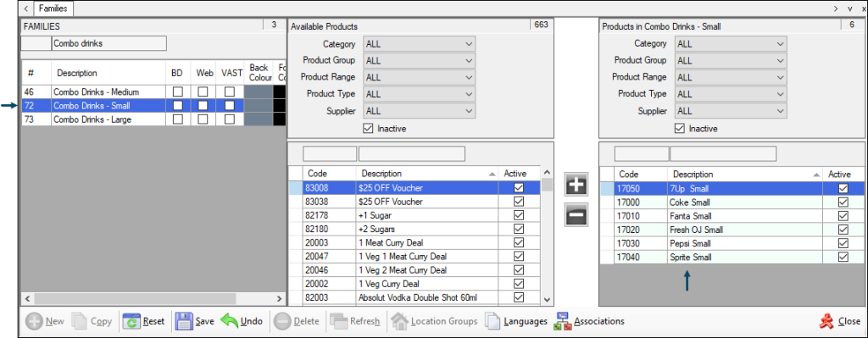Open the Available Products Category dropdown

coord(419,44)
